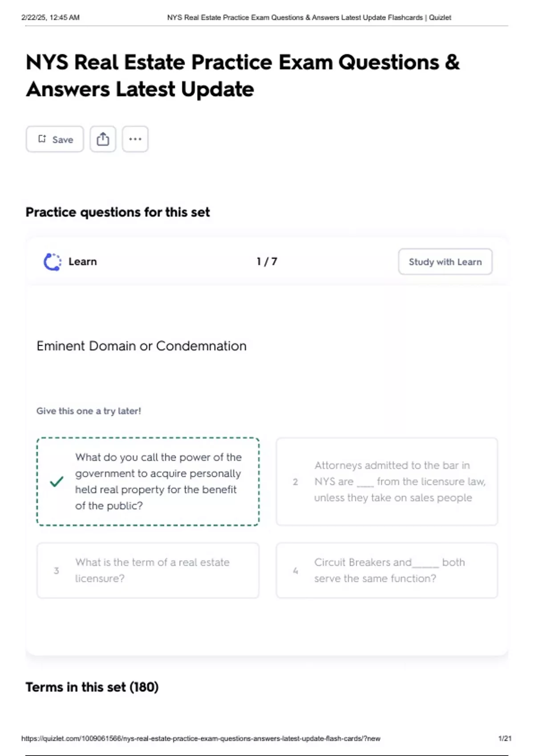Click the number 4 option badge
The height and width of the screenshot is (756, 534).
tap(295, 571)
